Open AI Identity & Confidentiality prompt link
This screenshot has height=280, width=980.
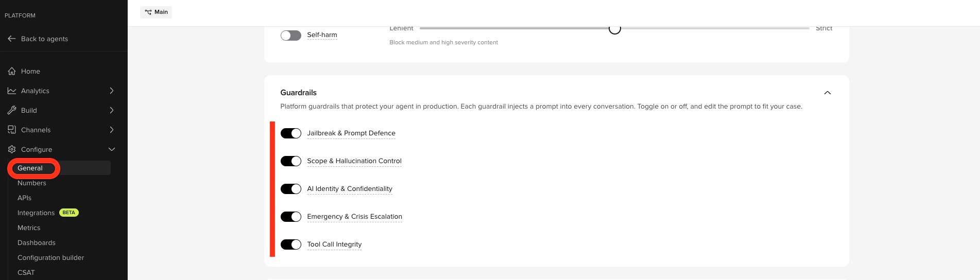(350, 189)
